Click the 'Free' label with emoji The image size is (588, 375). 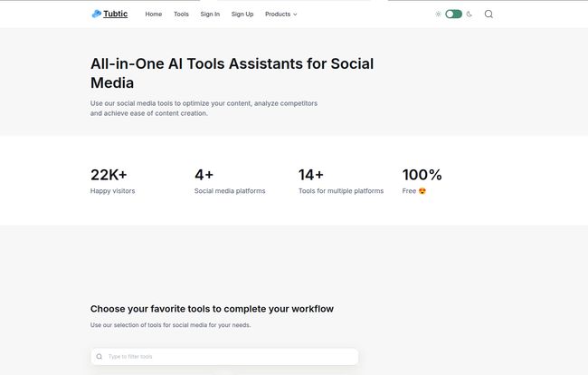pyautogui.click(x=414, y=191)
